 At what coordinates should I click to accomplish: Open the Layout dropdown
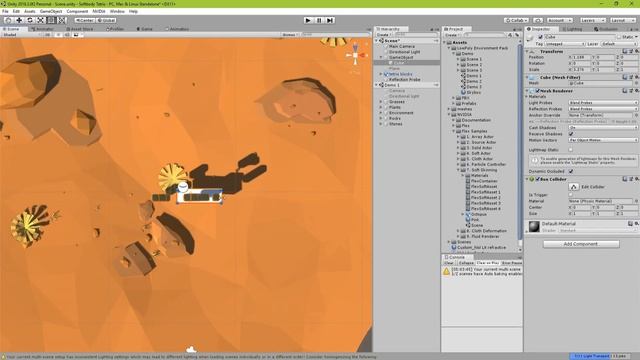click(623, 20)
